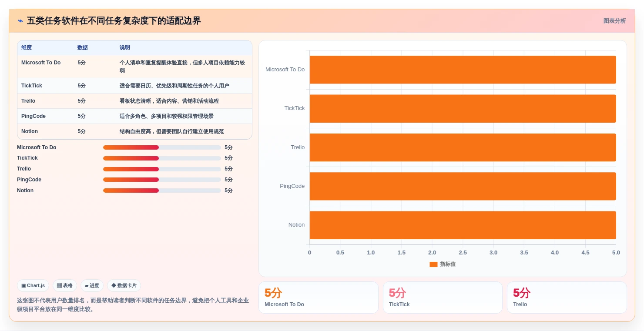The width and height of the screenshot is (644, 331).
Task: Click description 看板状态清晰，适合内容、营销和活动流程
Action: [169, 101]
